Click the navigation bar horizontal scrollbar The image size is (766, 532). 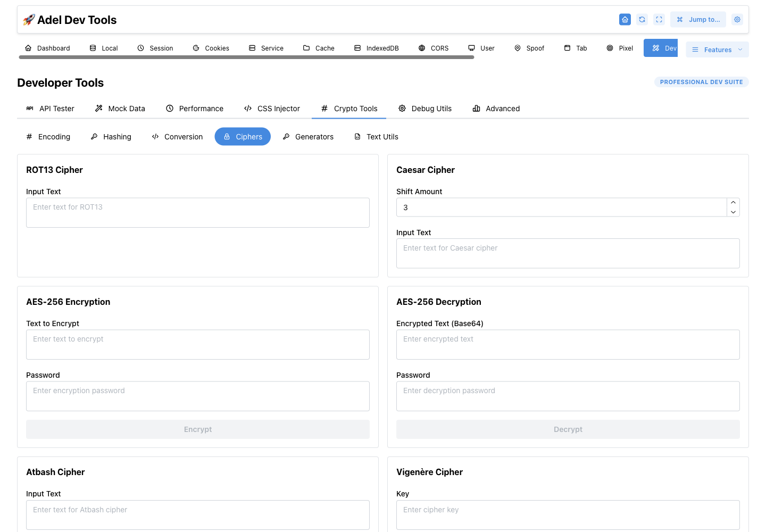pos(246,57)
